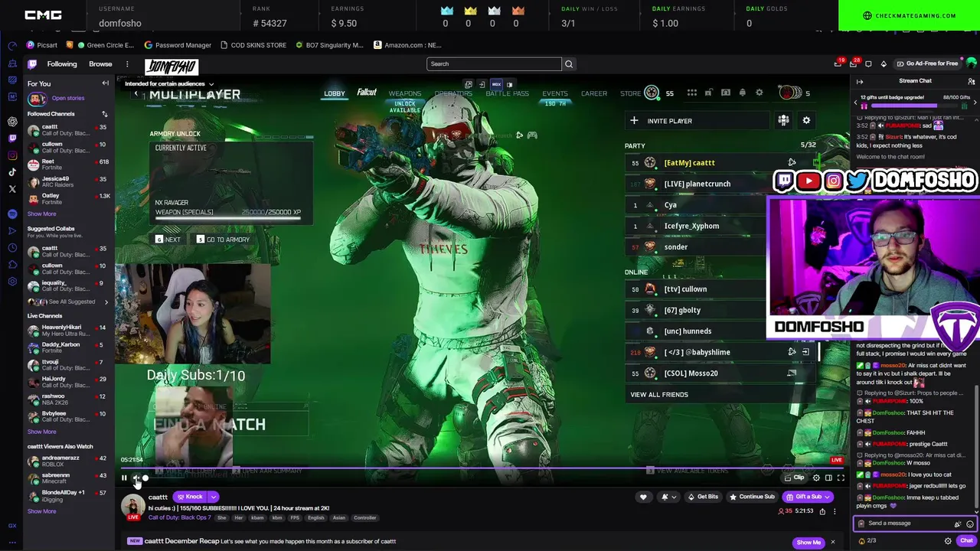Viewport: 980px width, 551px height.
Task: Open Password Manager bookmark
Action: [x=178, y=45]
